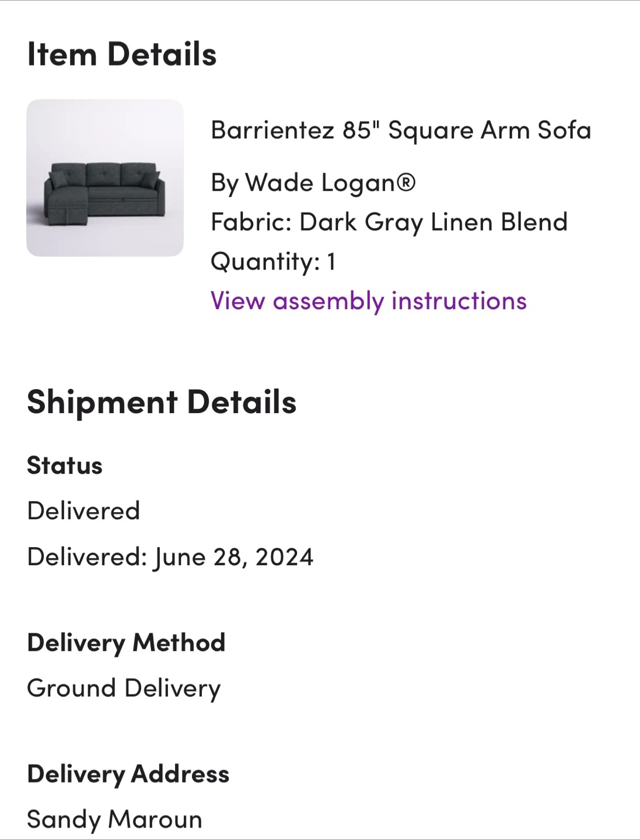
Task: Click the Delivery Address label
Action: point(128,775)
